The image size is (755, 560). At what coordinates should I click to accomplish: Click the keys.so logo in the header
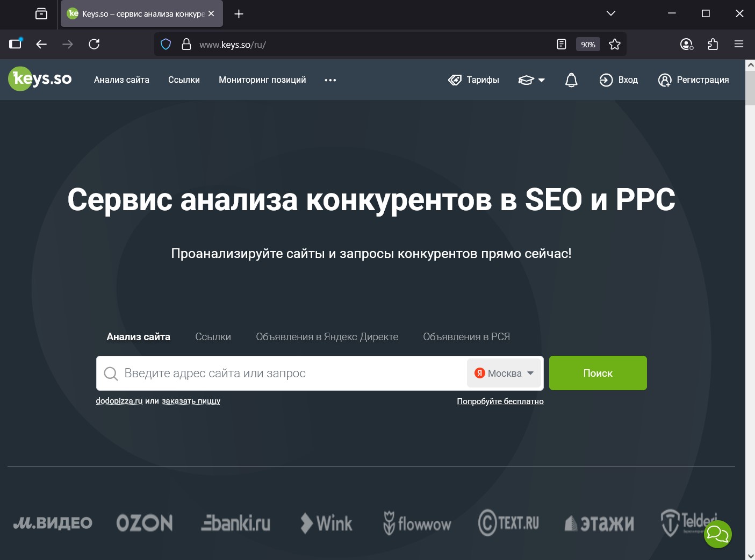pyautogui.click(x=39, y=78)
